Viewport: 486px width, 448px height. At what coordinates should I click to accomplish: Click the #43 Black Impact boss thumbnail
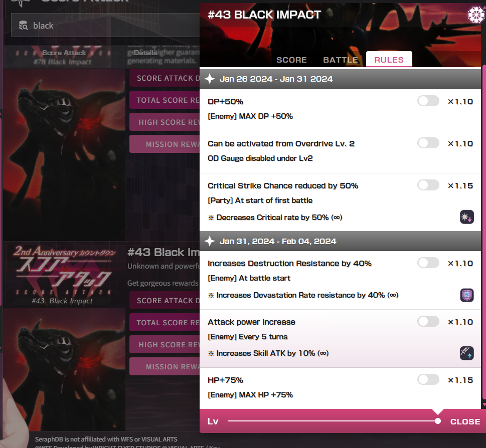coord(64,369)
